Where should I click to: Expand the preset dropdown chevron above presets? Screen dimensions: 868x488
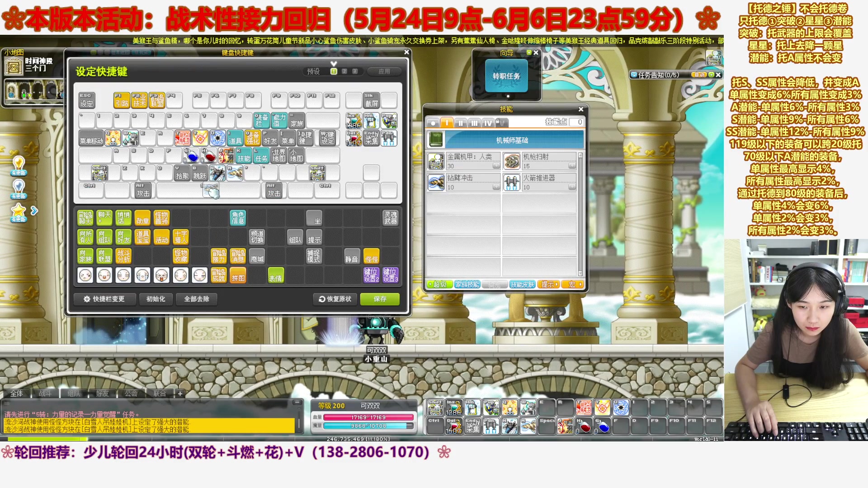tap(334, 64)
